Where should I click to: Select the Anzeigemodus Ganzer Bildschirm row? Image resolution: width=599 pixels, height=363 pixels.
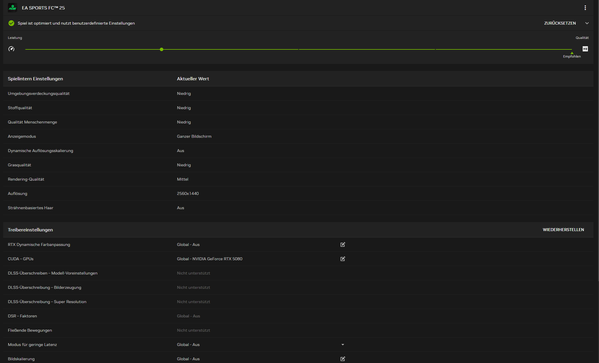pyautogui.click(x=298, y=136)
